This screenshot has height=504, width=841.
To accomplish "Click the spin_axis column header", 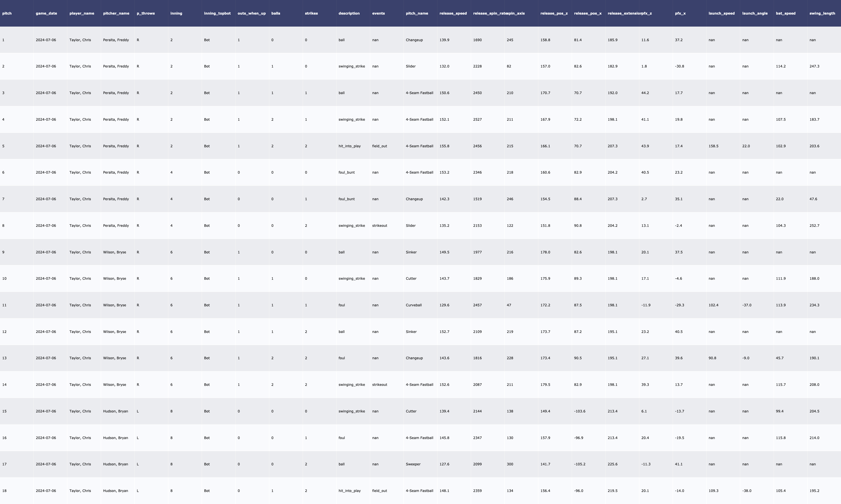I will [x=516, y=13].
